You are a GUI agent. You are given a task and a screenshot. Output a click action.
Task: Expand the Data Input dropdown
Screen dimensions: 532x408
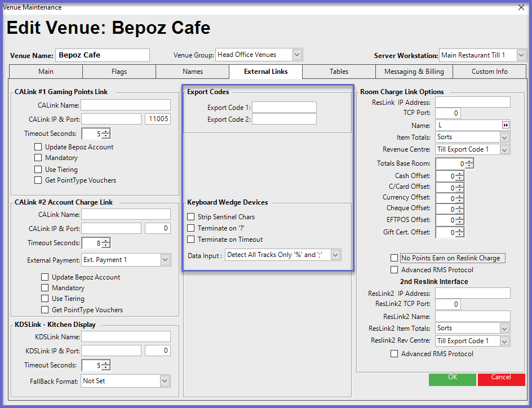(335, 255)
